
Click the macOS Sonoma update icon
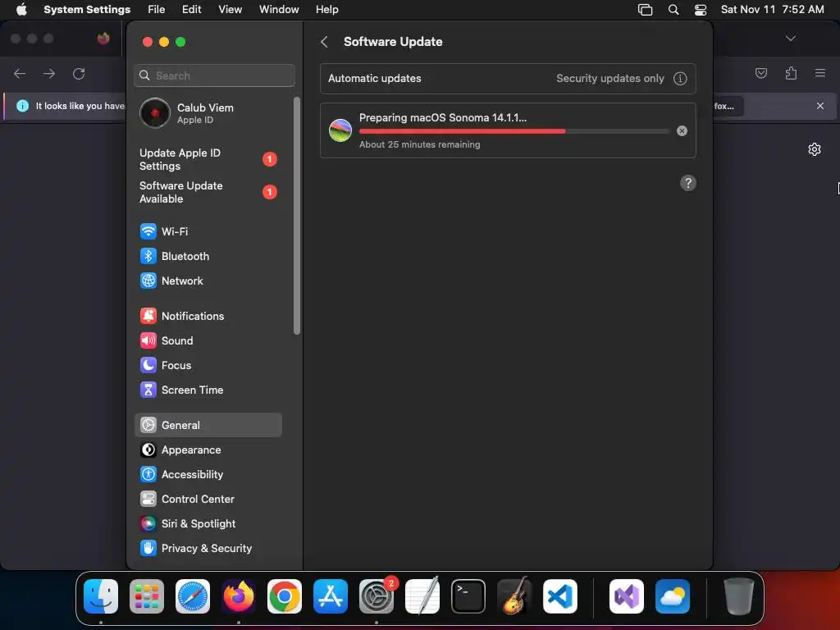[x=340, y=130]
